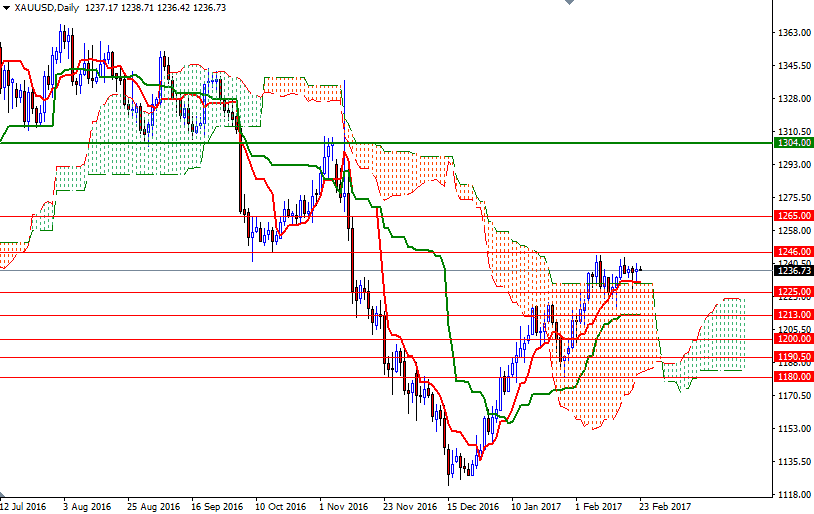814x514 pixels.
Task: Select the 1180.00 price level label
Action: click(793, 377)
